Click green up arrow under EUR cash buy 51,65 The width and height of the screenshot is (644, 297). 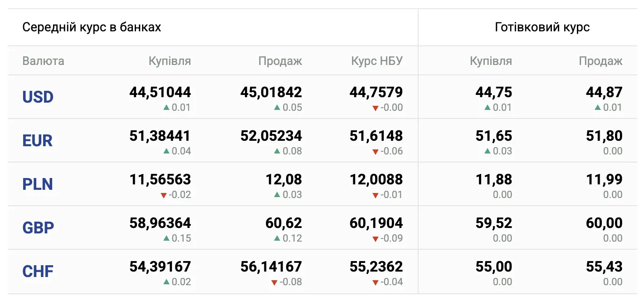tap(487, 151)
